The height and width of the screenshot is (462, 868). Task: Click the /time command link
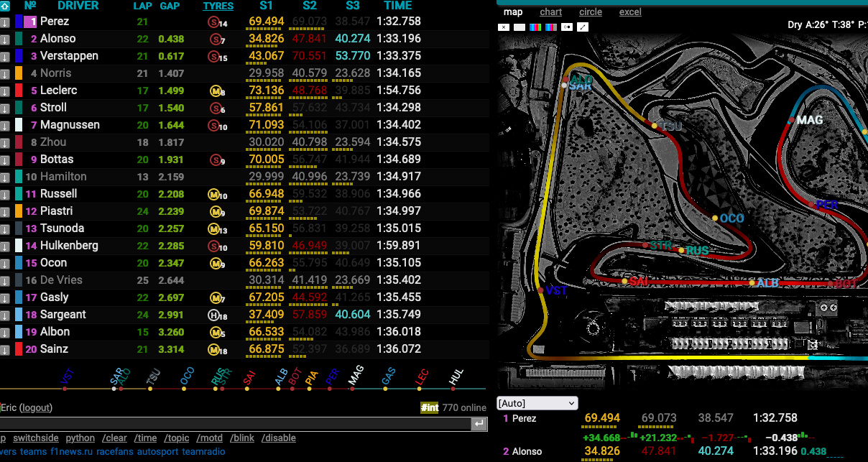coord(145,438)
